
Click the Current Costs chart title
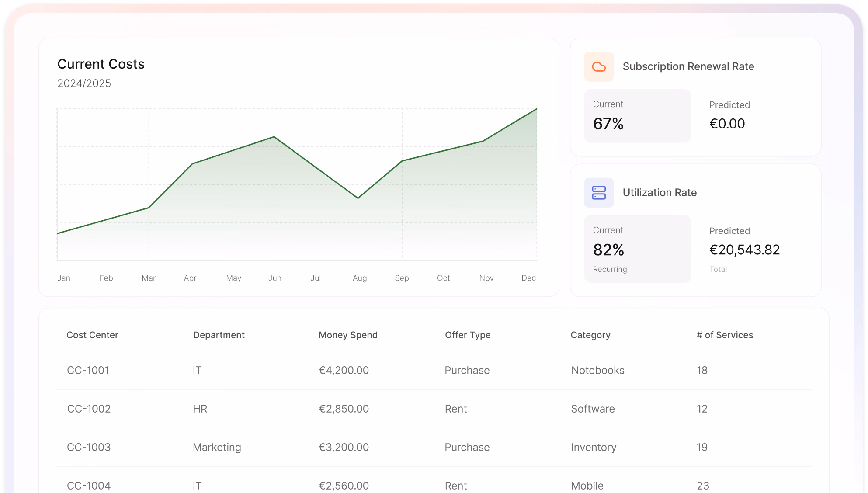101,64
